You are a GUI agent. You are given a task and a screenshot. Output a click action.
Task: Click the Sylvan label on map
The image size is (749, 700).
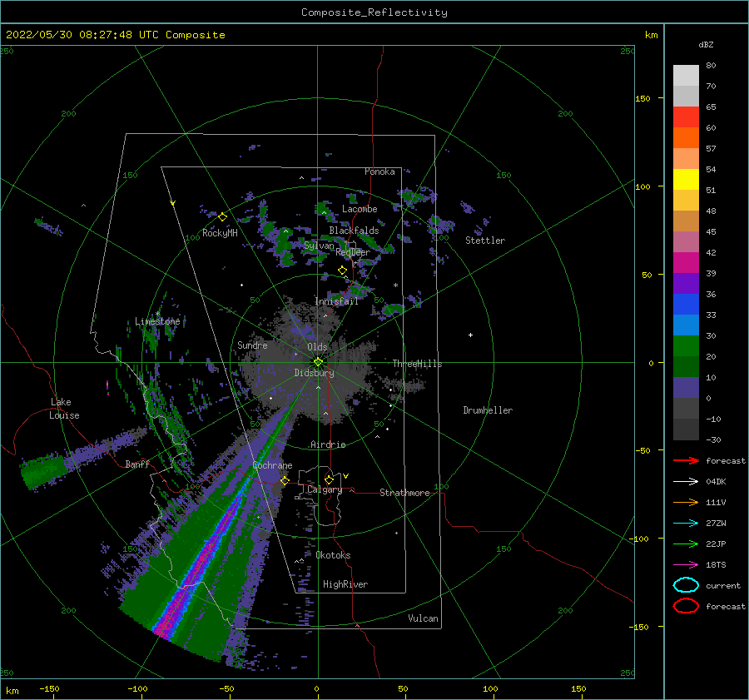(319, 246)
